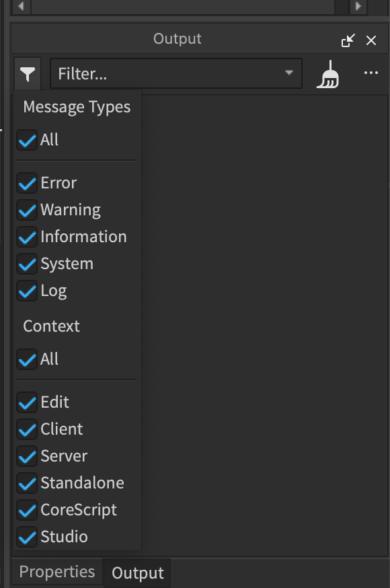Close the Output panel

coord(371,40)
